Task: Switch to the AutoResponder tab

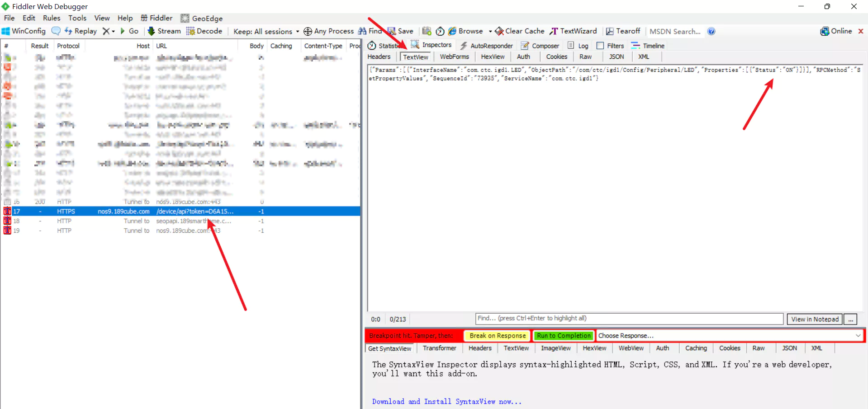Action: coord(486,46)
